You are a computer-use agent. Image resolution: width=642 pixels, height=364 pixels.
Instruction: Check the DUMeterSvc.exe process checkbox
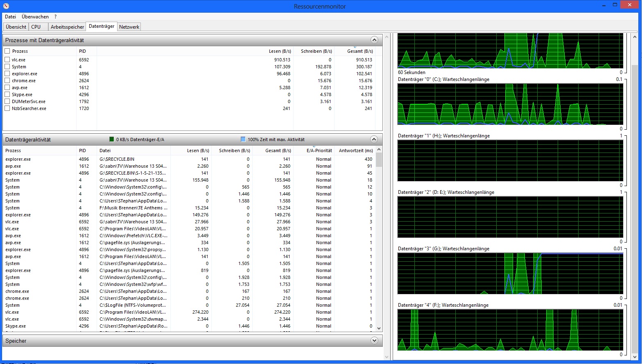tap(7, 101)
